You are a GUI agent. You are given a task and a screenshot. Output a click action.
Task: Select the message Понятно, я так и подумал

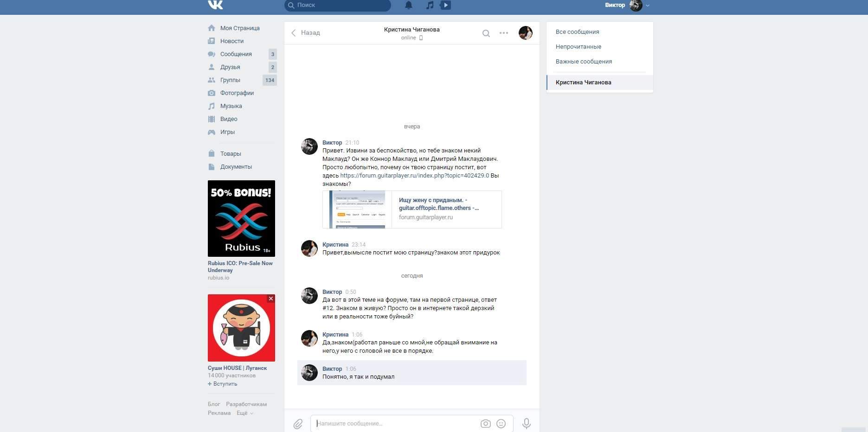click(412, 373)
